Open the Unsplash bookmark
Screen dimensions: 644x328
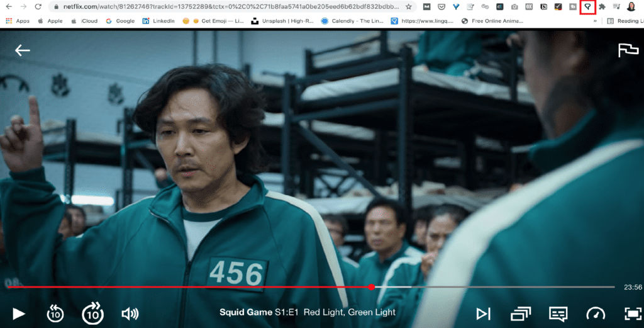pos(282,21)
